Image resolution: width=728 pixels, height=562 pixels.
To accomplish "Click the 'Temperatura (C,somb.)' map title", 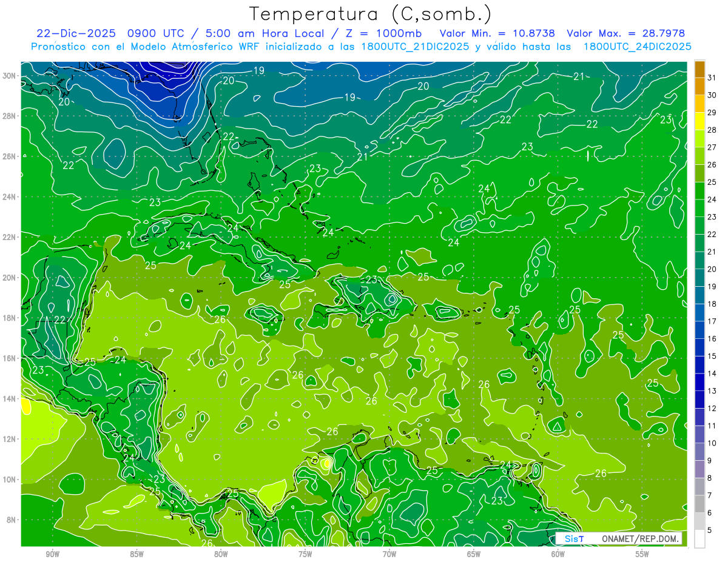I will [x=370, y=14].
